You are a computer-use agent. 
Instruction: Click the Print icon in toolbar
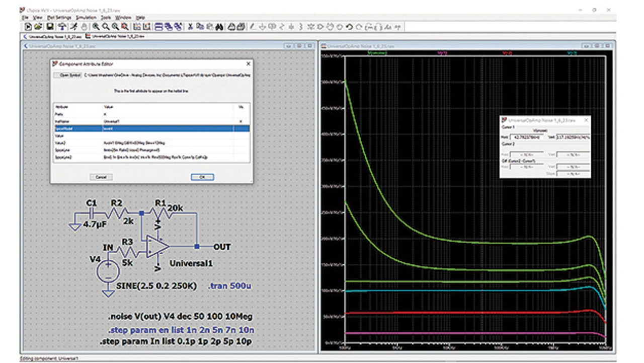tap(231, 27)
